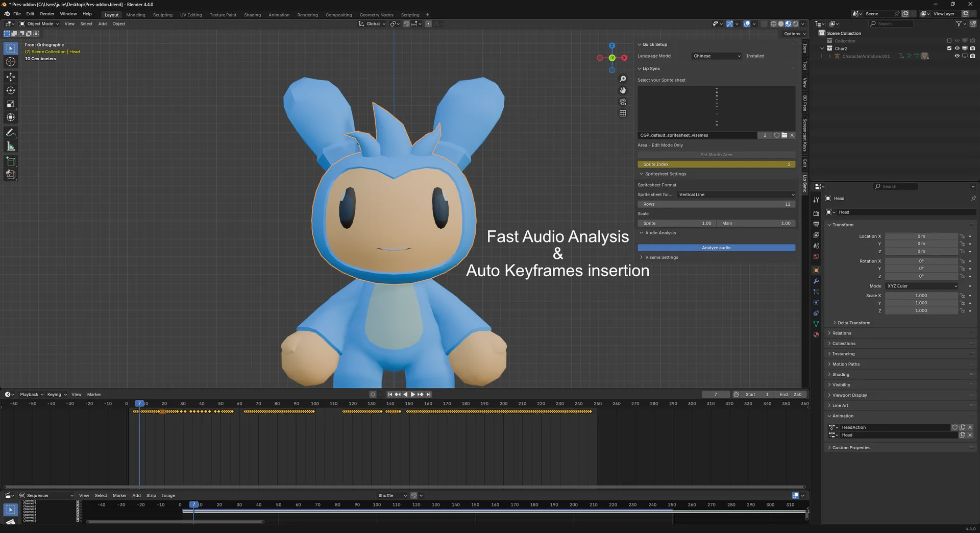This screenshot has height=533, width=980.
Task: Toggle auto keying record button in timeline
Action: (x=373, y=394)
